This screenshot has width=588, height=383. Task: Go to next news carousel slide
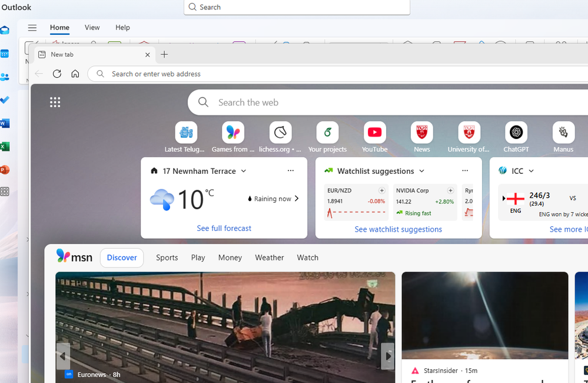point(388,355)
